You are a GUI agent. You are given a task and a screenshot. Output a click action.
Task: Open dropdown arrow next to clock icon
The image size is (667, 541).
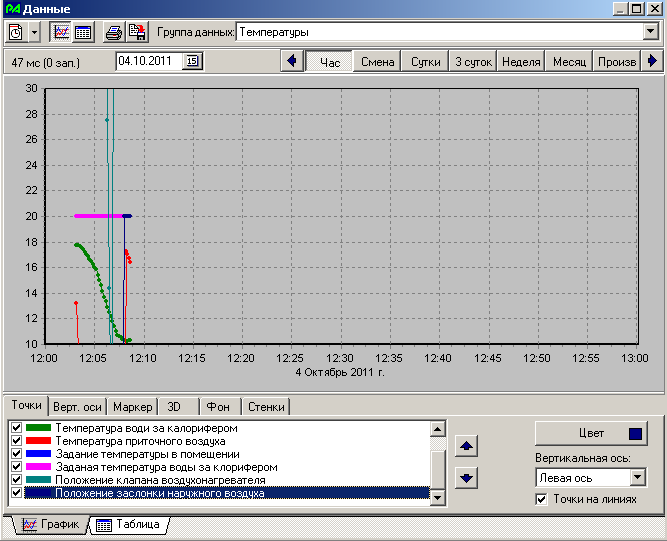coord(35,32)
